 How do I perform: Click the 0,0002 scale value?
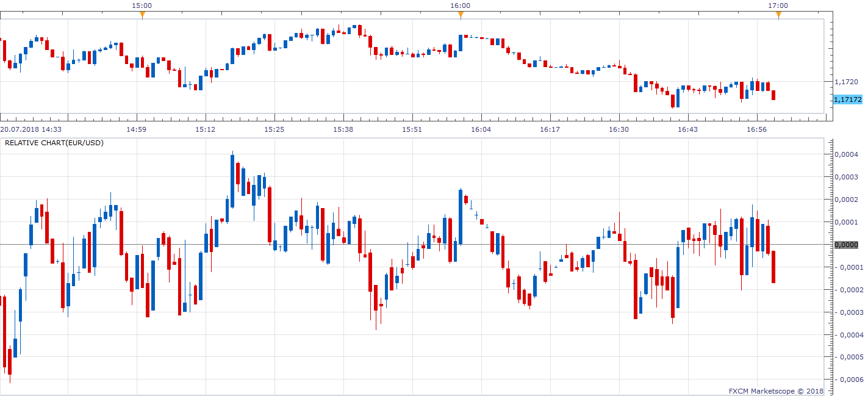coord(846,200)
